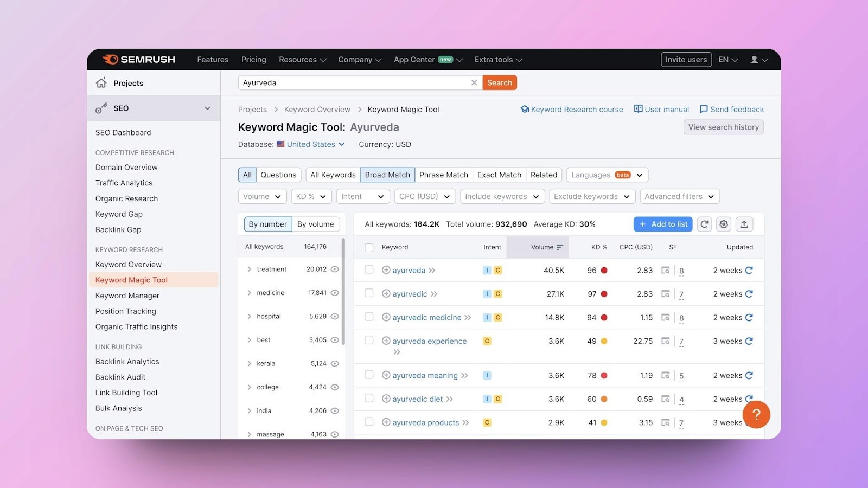Click the Volume sort icon

560,247
